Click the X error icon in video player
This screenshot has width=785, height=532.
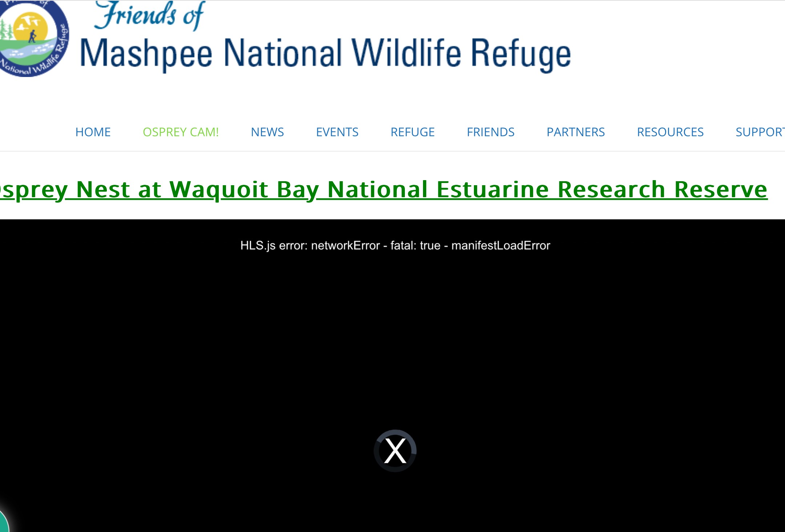(395, 451)
